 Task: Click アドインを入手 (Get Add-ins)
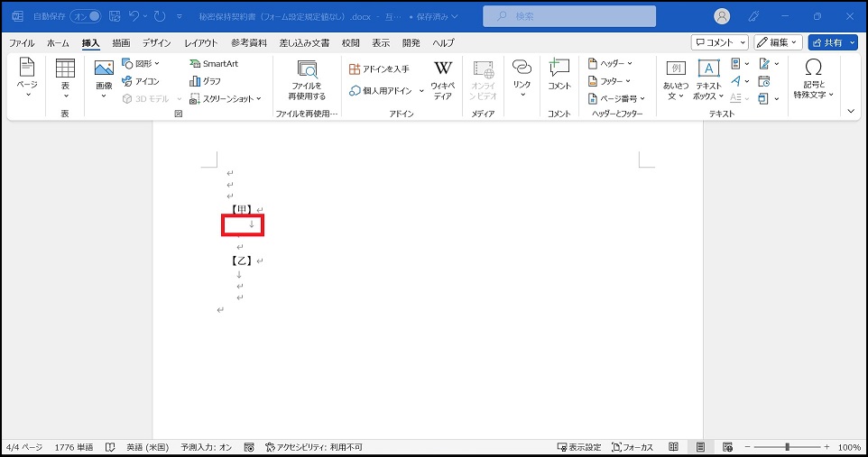(380, 69)
